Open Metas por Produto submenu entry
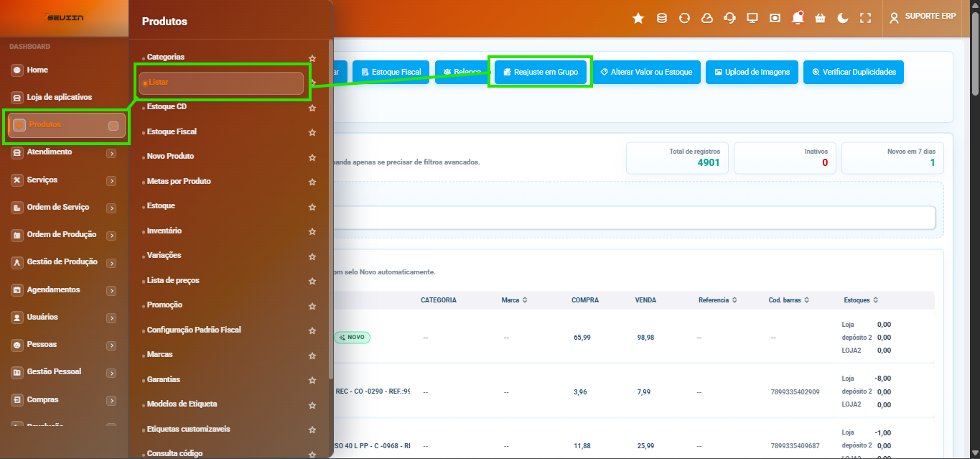Screen dimensions: 980x459 pyautogui.click(x=179, y=181)
